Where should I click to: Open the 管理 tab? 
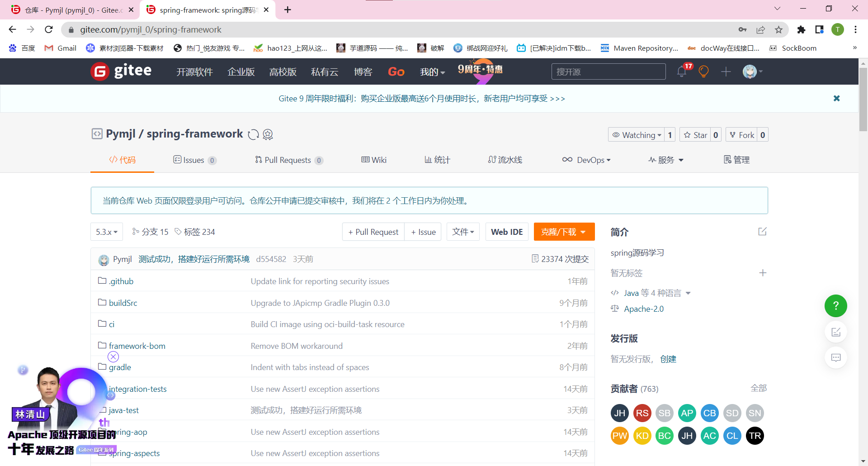(737, 160)
